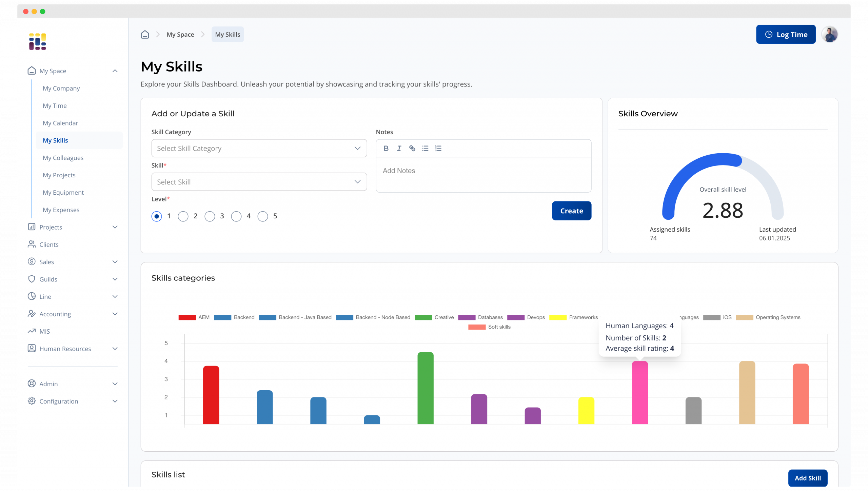Click the My Space house icon
The width and height of the screenshot is (868, 491).
coord(32,71)
